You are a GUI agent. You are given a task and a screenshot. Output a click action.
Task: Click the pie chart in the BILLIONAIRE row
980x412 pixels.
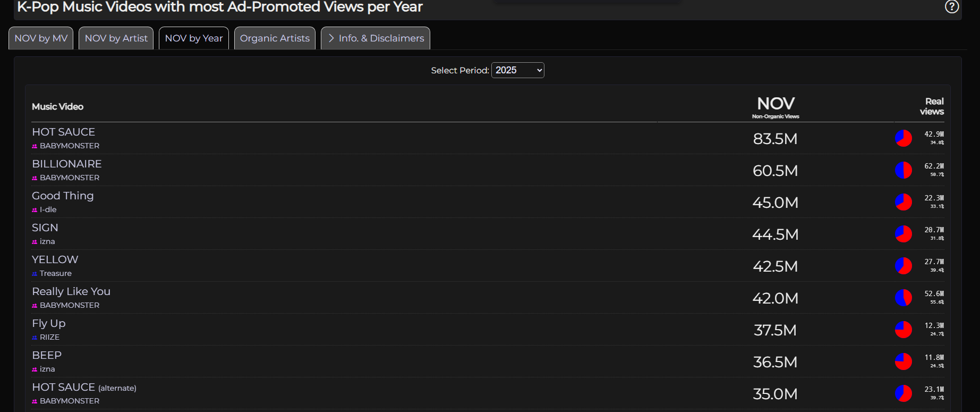point(904,170)
